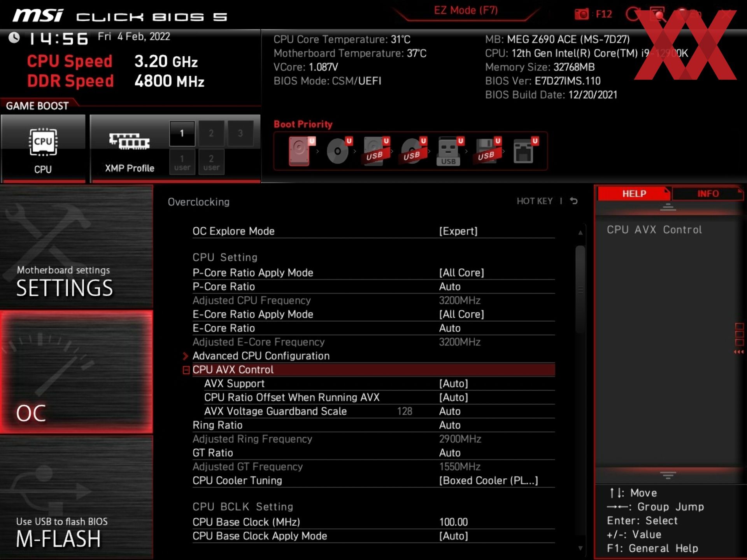Click the settings list scrollbar thumb
Screen dimensions: 747x560
(580, 289)
